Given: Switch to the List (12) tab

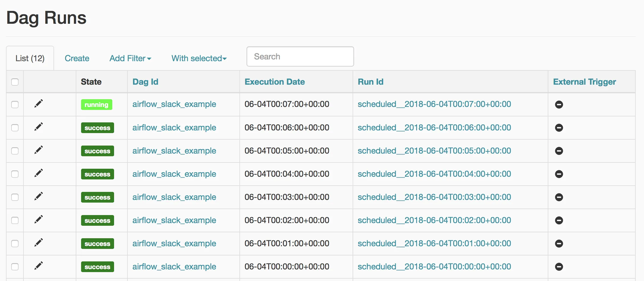Looking at the screenshot, I should click(30, 58).
